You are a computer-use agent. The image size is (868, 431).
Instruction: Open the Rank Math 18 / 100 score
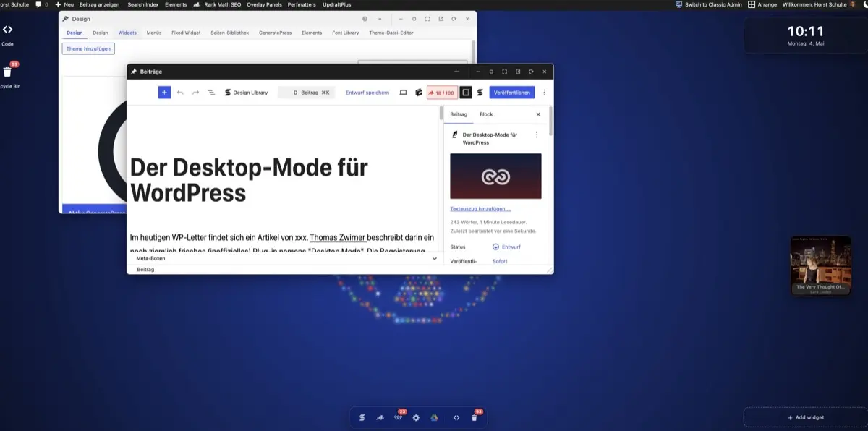442,93
